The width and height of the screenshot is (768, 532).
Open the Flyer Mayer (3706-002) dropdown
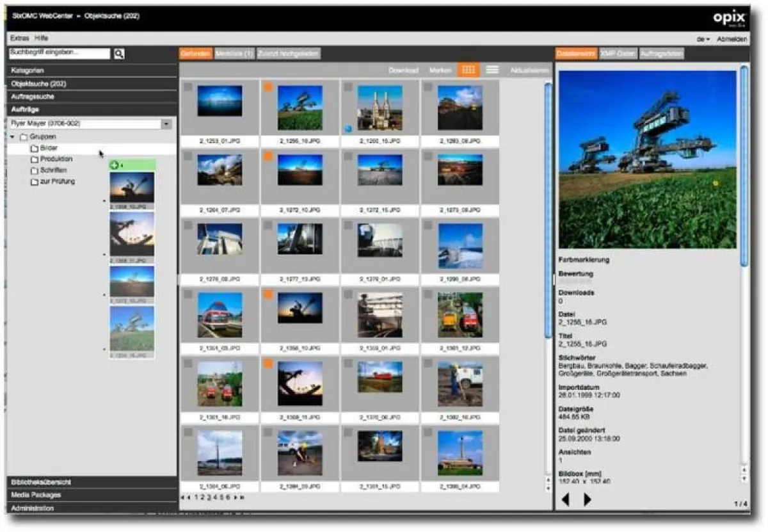coord(168,123)
